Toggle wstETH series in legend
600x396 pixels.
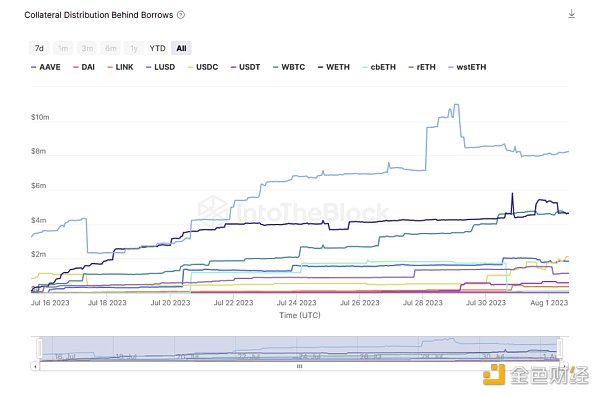[467, 67]
